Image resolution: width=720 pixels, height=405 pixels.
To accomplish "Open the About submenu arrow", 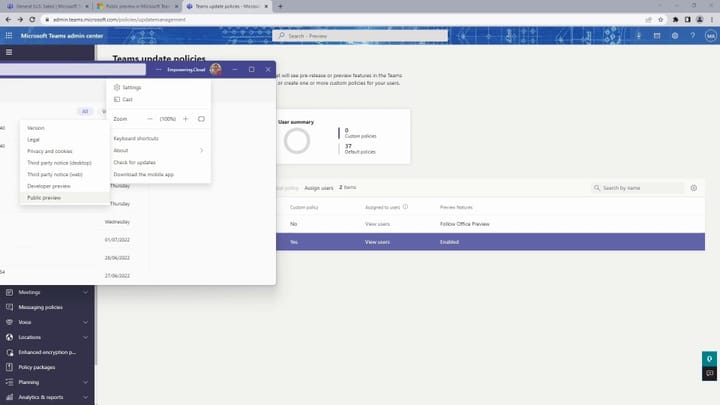I will (201, 150).
